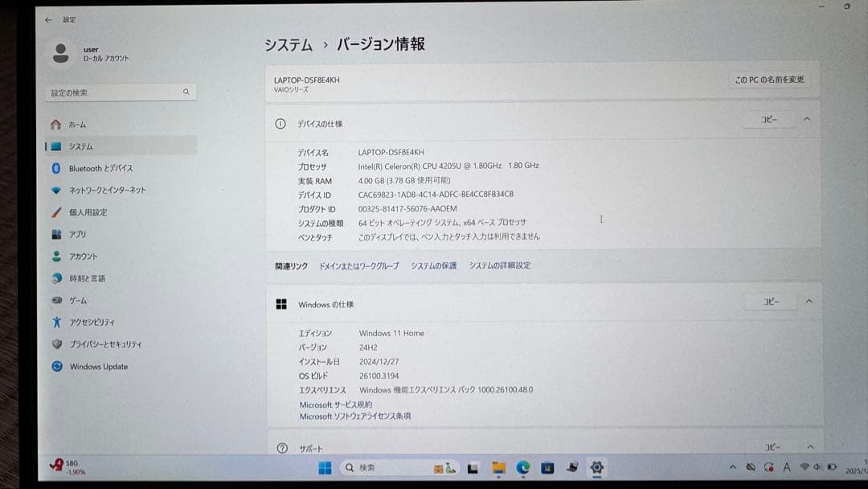
Task: Open Task View from the taskbar
Action: coord(473,469)
